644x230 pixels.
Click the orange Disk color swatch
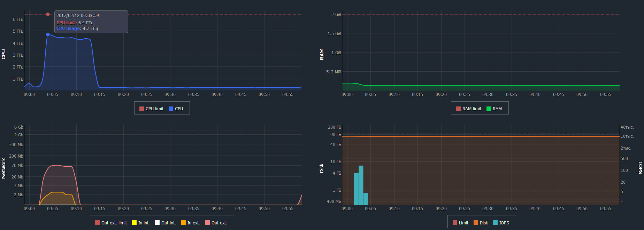476,223
